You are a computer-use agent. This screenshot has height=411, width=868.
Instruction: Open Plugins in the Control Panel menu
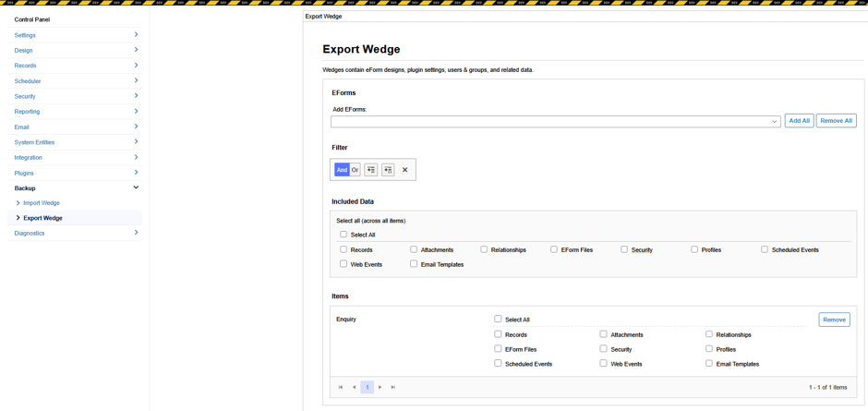click(x=24, y=174)
